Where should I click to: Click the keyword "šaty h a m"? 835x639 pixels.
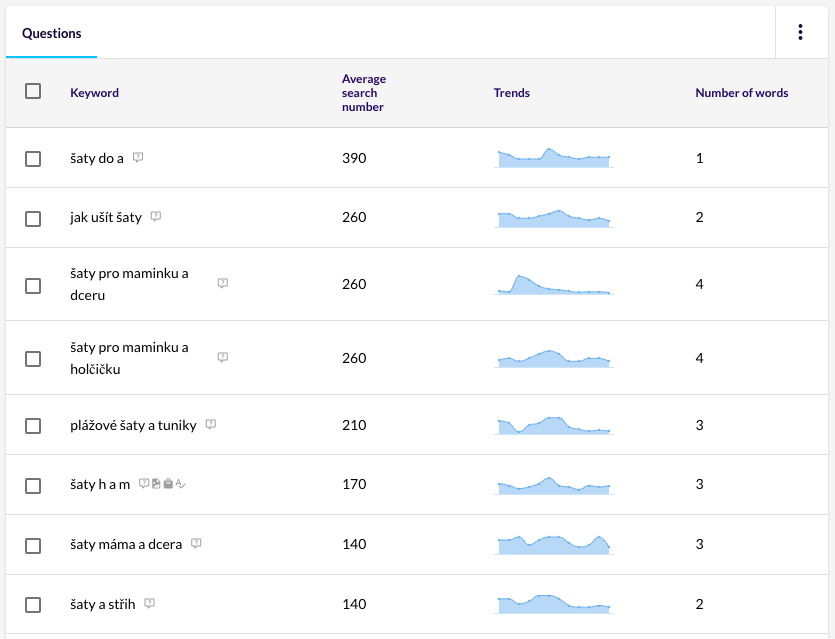click(x=100, y=484)
